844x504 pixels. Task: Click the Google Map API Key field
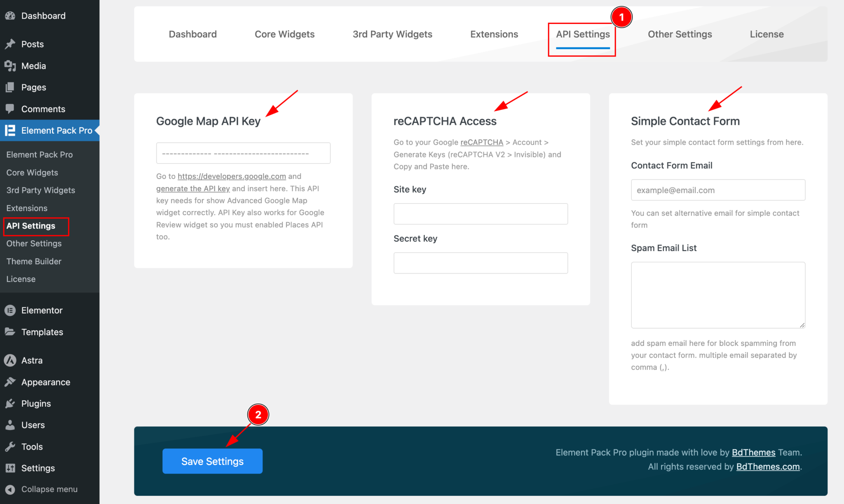243,153
